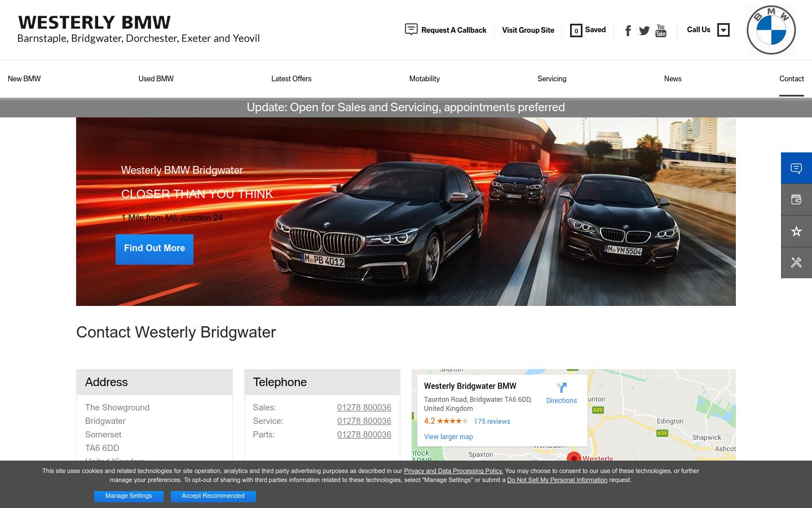The height and width of the screenshot is (508, 812).
Task: Open the Used BMW menu
Action: (156, 78)
